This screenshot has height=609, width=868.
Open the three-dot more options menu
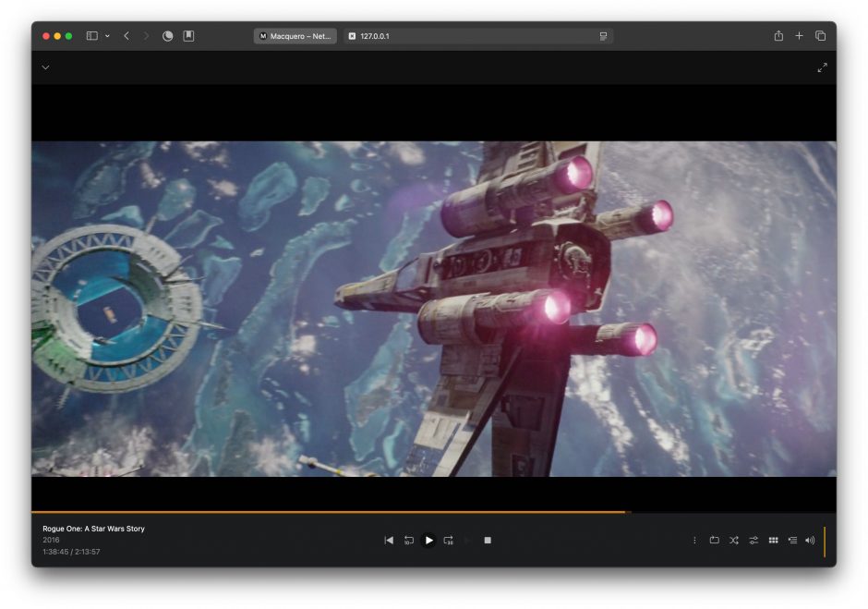click(694, 541)
